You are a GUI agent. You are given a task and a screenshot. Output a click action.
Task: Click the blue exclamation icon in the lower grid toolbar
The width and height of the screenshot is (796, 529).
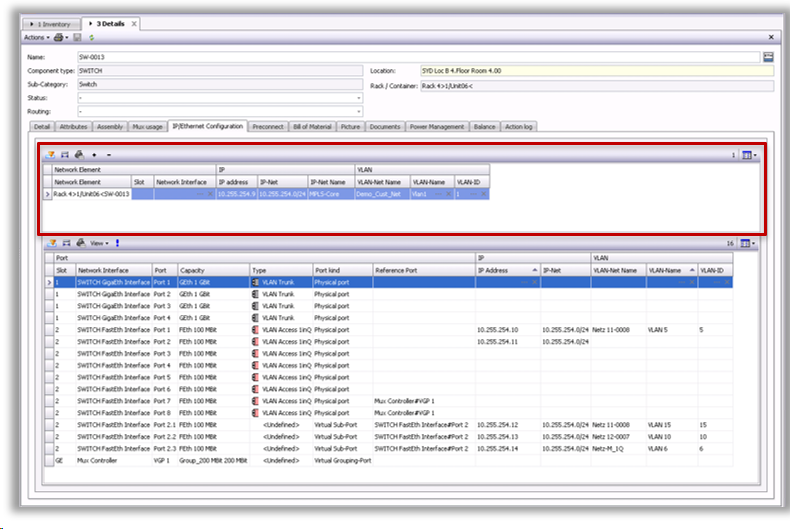(x=117, y=243)
